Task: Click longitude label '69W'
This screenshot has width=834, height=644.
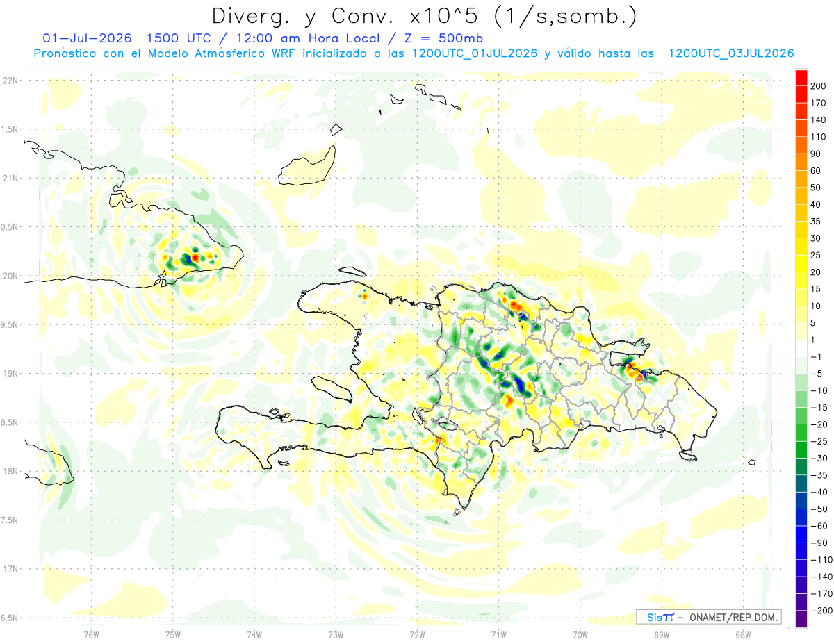Action: pyautogui.click(x=662, y=634)
